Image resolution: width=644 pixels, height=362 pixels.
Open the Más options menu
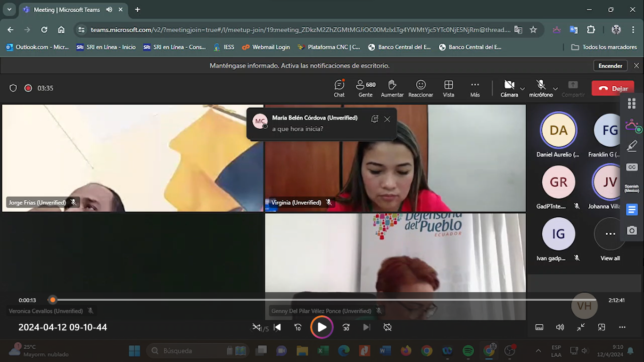coord(475,88)
